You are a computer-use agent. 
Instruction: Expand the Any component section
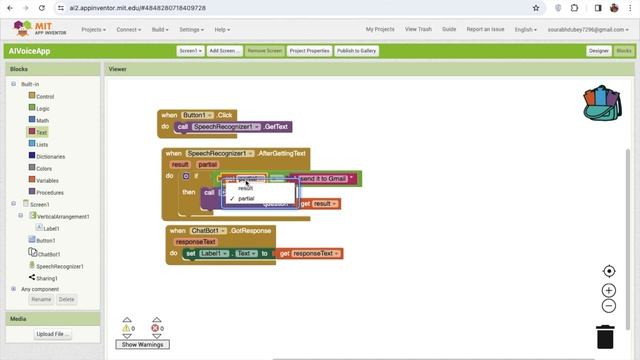point(13,289)
